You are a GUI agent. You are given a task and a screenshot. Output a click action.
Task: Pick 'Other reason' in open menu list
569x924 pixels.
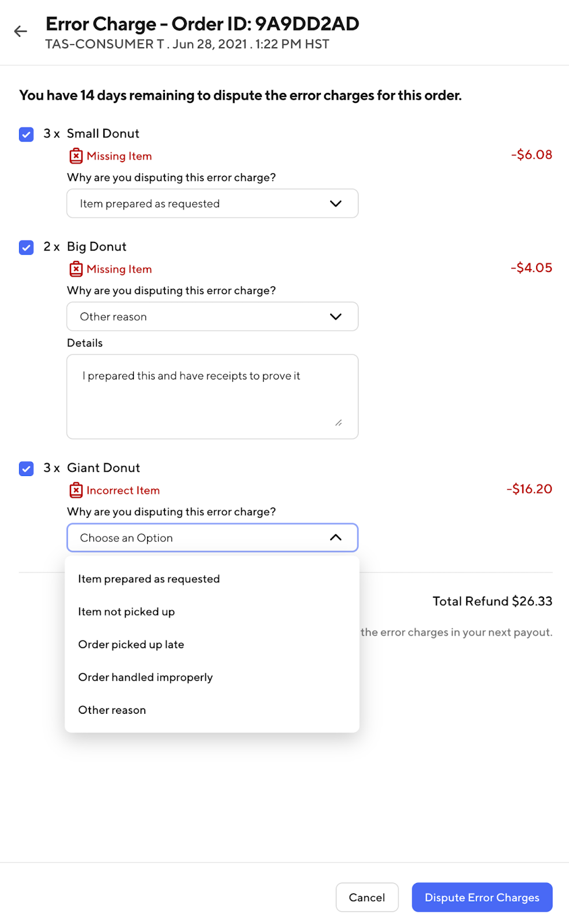coord(112,710)
